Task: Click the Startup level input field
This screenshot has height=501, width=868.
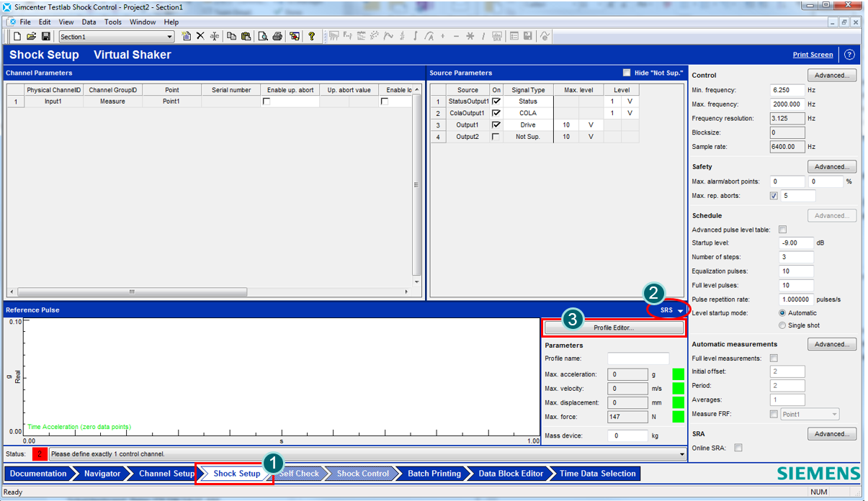Action: (x=796, y=243)
